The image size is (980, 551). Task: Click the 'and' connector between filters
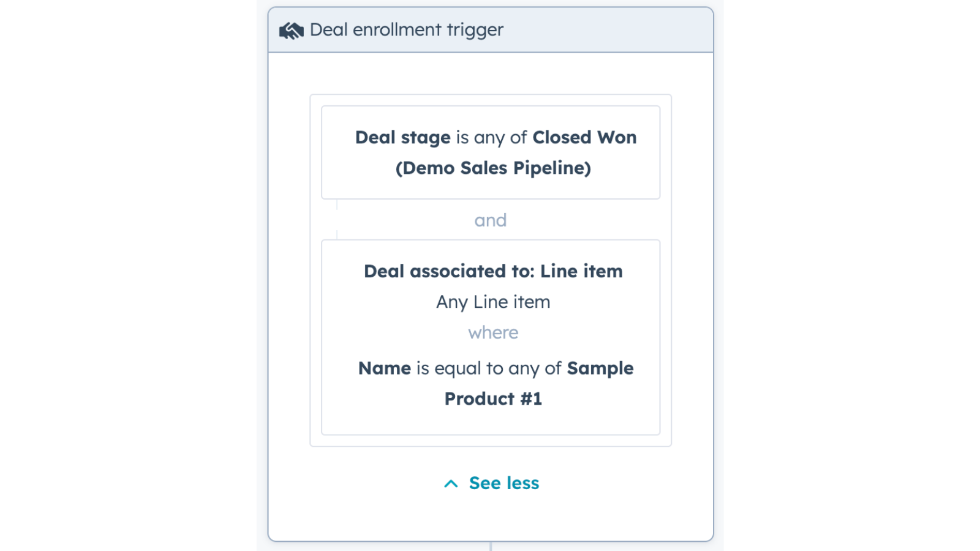[491, 220]
